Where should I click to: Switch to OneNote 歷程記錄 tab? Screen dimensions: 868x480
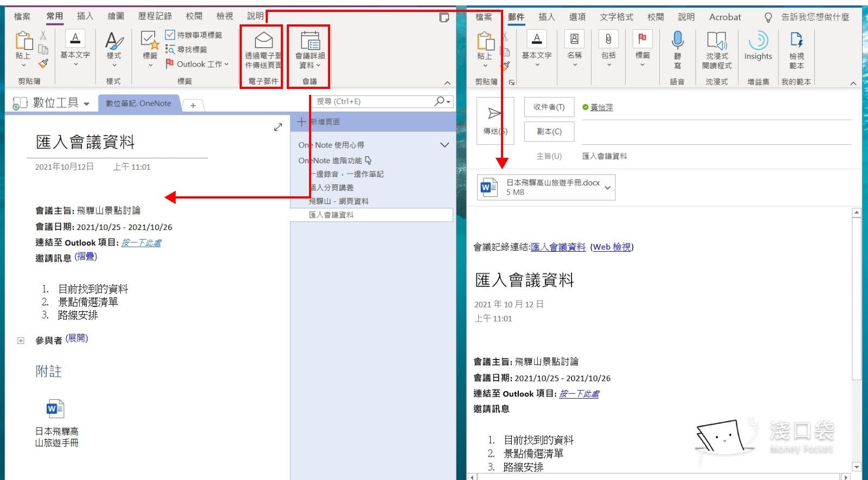pos(155,16)
